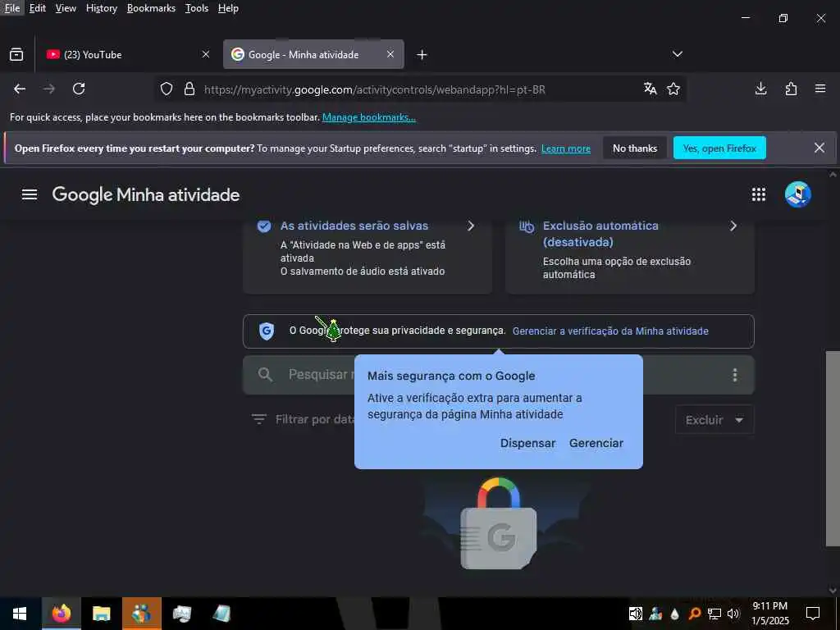The width and height of the screenshot is (840, 630).
Task: Close the YouTube tab
Action: click(206, 54)
